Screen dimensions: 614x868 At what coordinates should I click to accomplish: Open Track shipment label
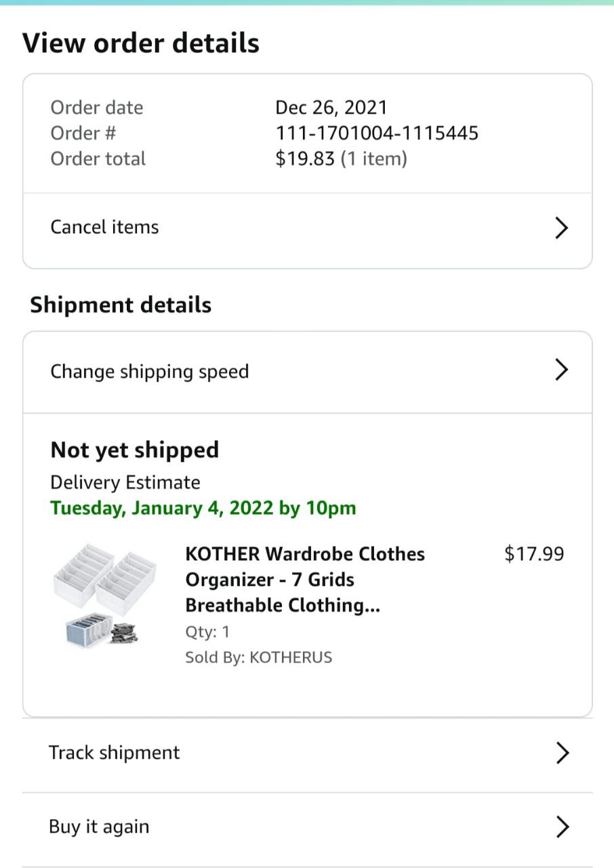coord(115,753)
